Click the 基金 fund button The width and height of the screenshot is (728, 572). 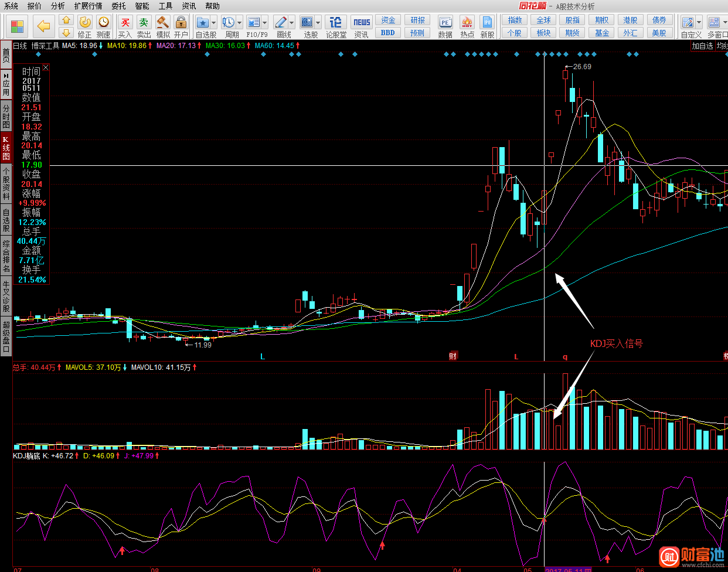(x=602, y=33)
